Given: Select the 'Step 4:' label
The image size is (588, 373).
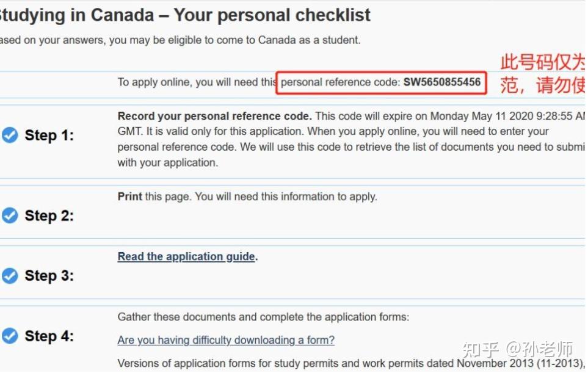Looking at the screenshot, I should pyautogui.click(x=49, y=336).
